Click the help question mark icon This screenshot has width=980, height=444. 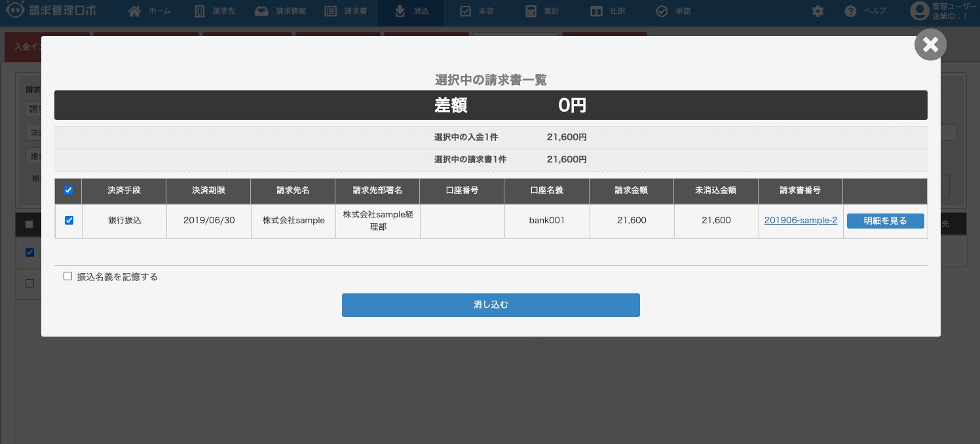(x=851, y=11)
